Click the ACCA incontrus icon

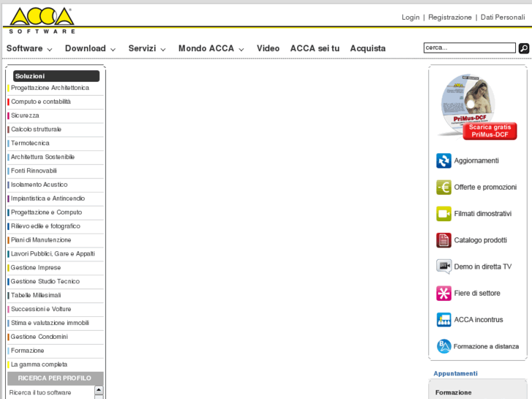pos(443,319)
